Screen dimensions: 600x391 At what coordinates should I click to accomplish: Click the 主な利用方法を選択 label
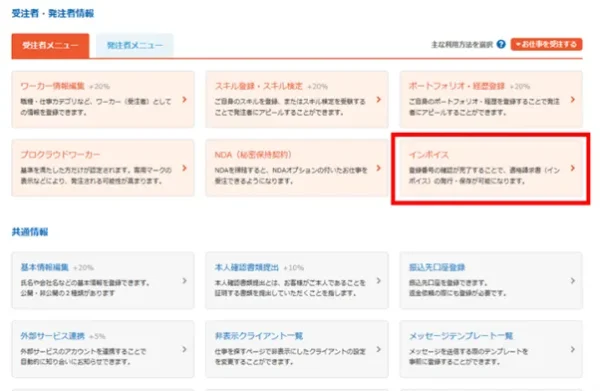coord(462,45)
